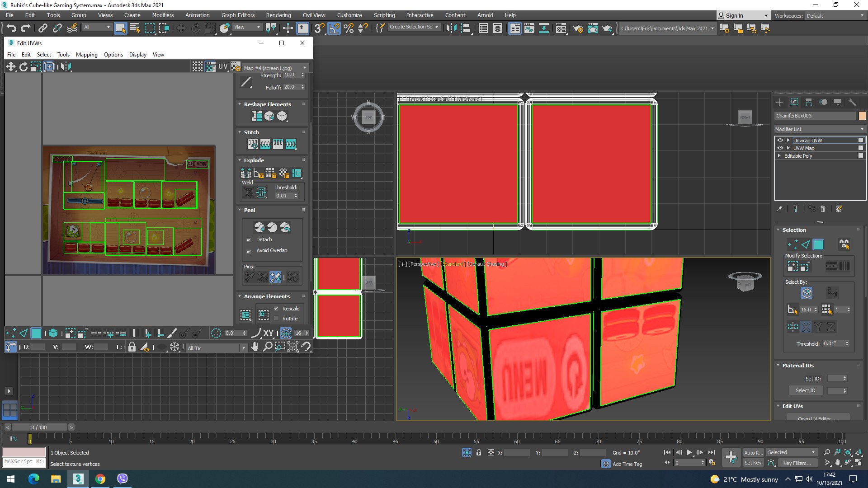This screenshot has height=488, width=868.
Task: Click the Undo icon in main toolbar
Action: 11,28
